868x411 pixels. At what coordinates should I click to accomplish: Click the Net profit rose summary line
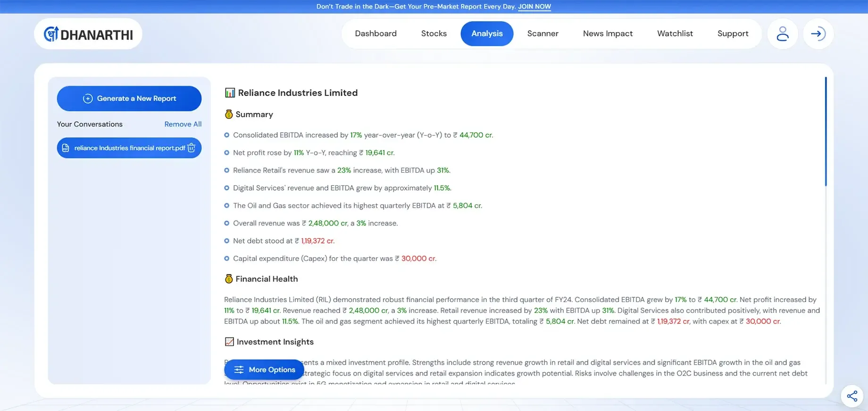314,153
